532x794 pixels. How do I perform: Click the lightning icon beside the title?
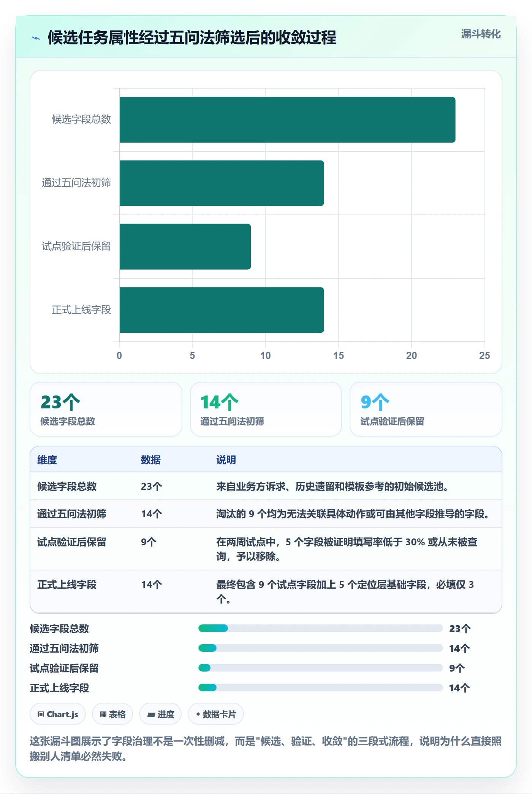36,38
